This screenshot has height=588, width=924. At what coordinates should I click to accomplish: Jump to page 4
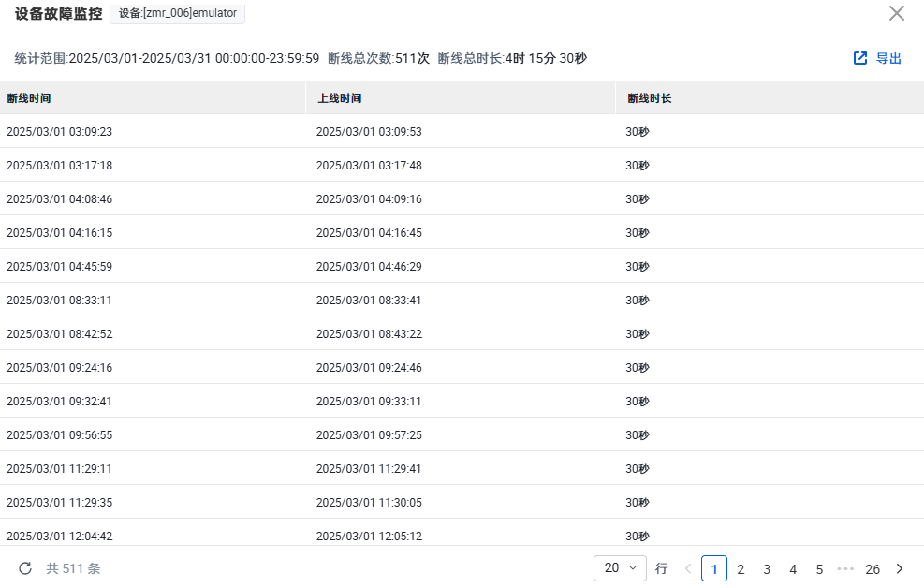[x=793, y=568]
